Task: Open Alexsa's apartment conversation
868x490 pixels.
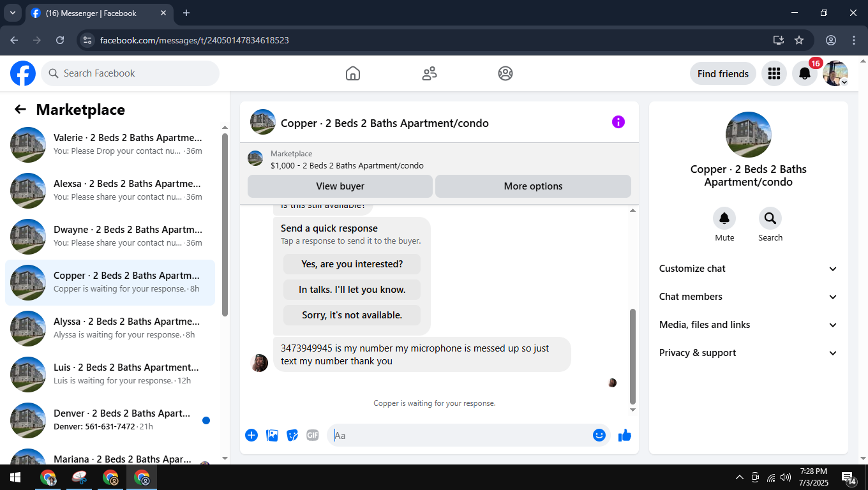Action: tap(110, 191)
